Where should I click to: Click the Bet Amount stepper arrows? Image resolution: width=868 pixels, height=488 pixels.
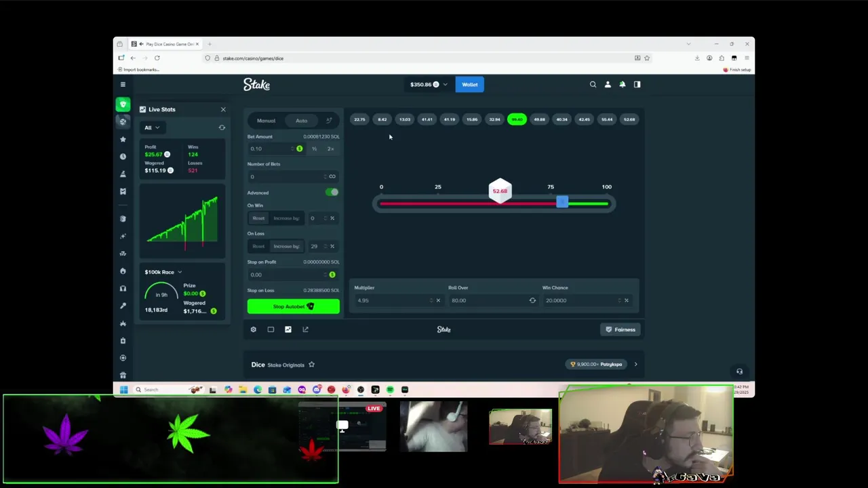tap(292, 148)
